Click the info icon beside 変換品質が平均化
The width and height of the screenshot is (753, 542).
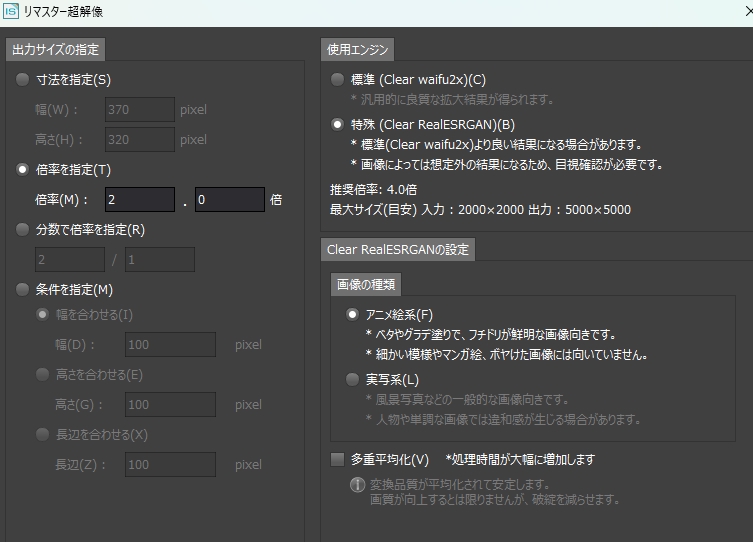coord(357,484)
